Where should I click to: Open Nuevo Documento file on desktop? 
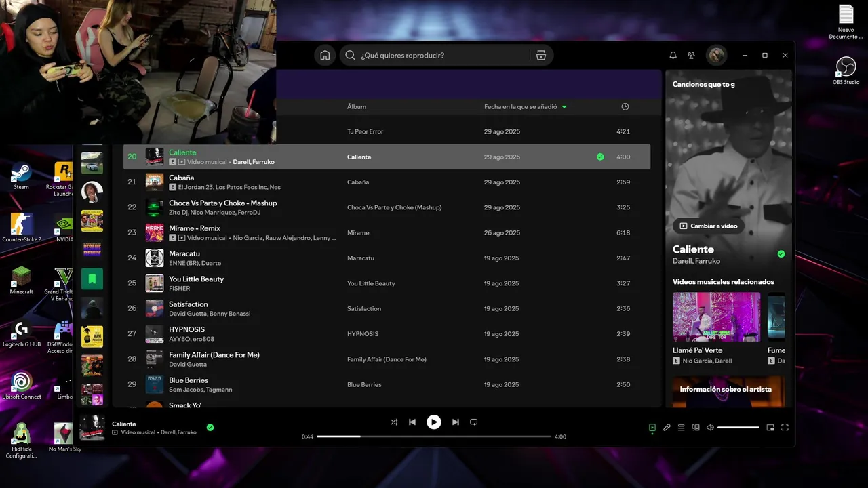pos(846,22)
